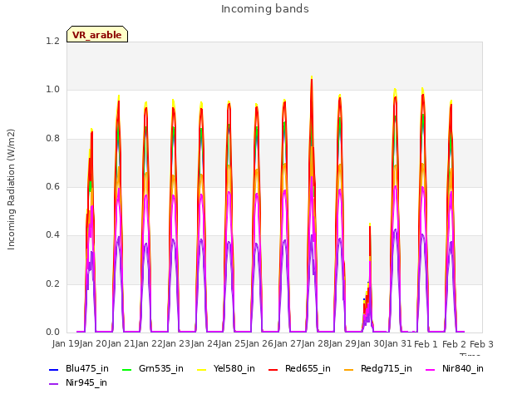Toggle Redg715_in series in legend

coord(378,368)
